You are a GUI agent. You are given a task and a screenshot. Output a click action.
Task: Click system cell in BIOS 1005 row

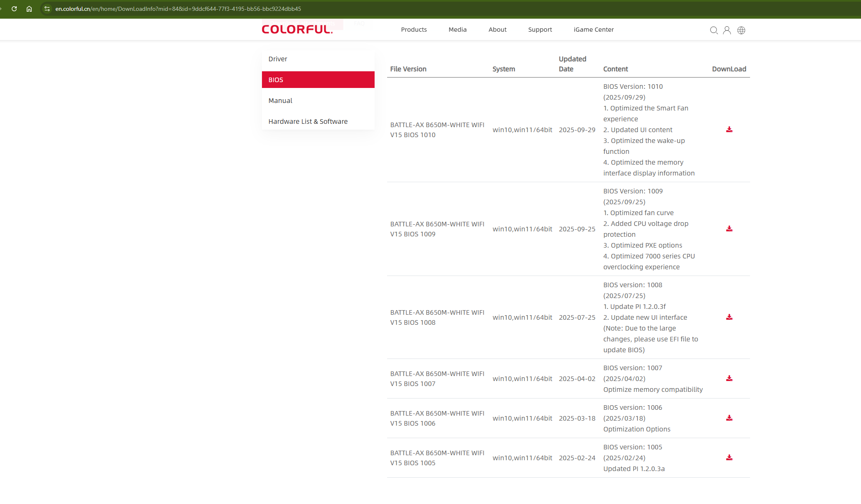tap(522, 458)
